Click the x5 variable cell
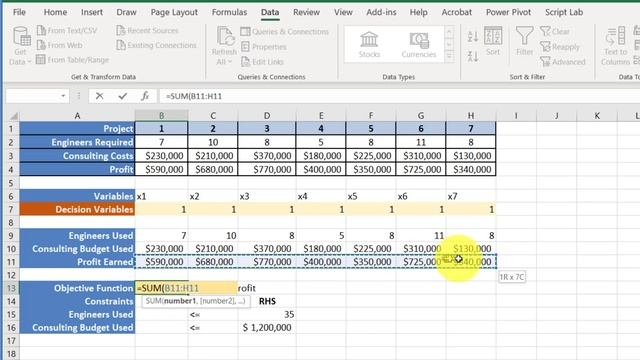 point(371,196)
